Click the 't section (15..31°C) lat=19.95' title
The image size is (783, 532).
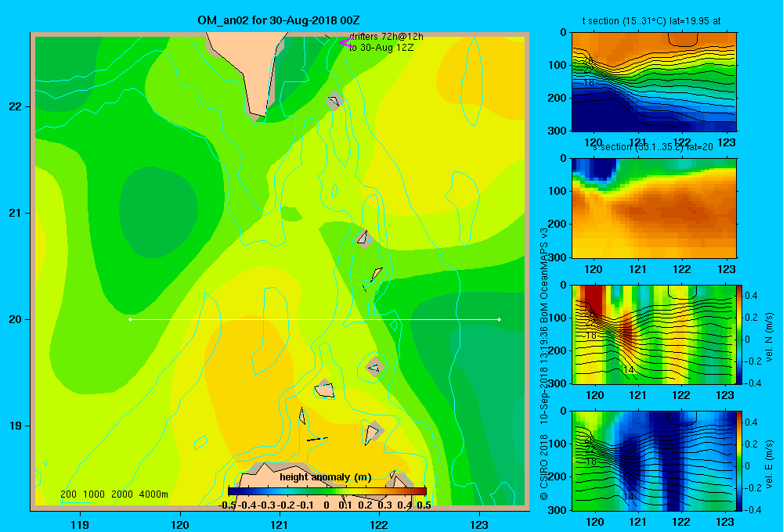pyautogui.click(x=651, y=21)
